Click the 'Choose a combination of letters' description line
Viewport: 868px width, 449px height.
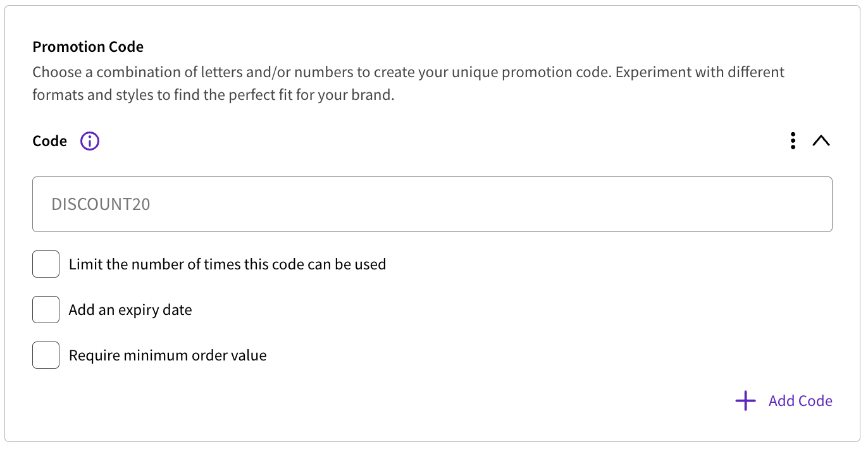click(x=408, y=72)
